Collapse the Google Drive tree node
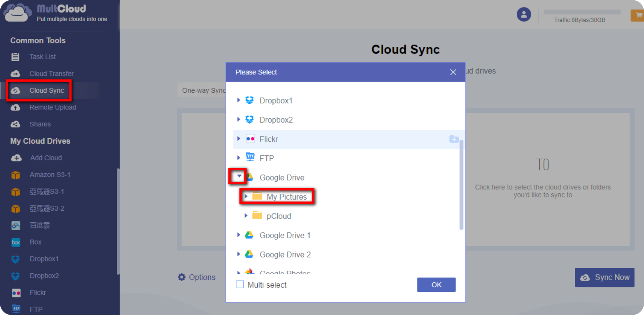Viewport: 644px width, 315px height. (239, 177)
